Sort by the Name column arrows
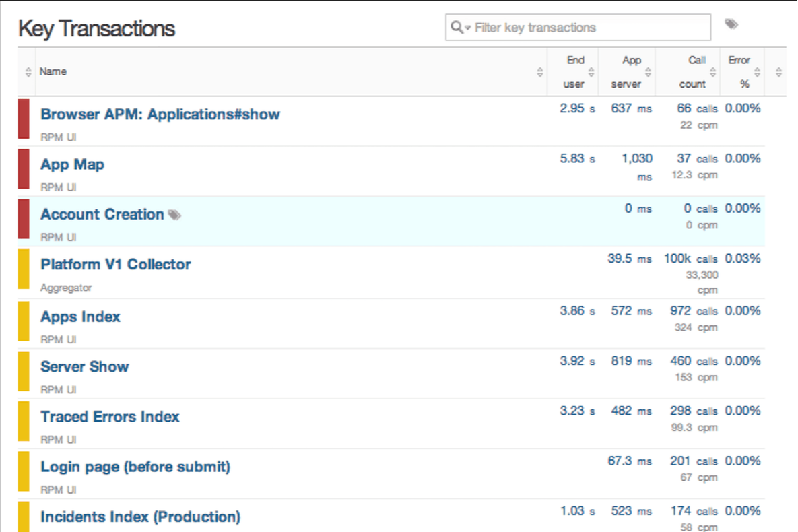This screenshot has width=798, height=532. [x=540, y=72]
